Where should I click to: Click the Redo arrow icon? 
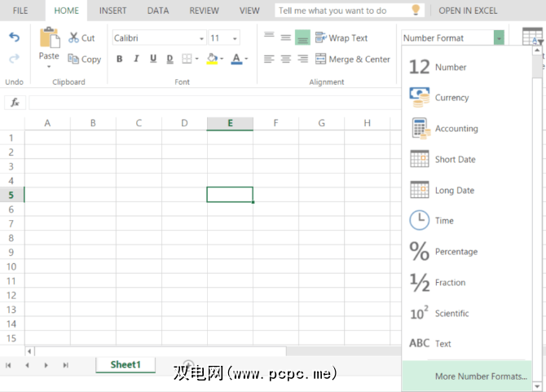point(15,58)
